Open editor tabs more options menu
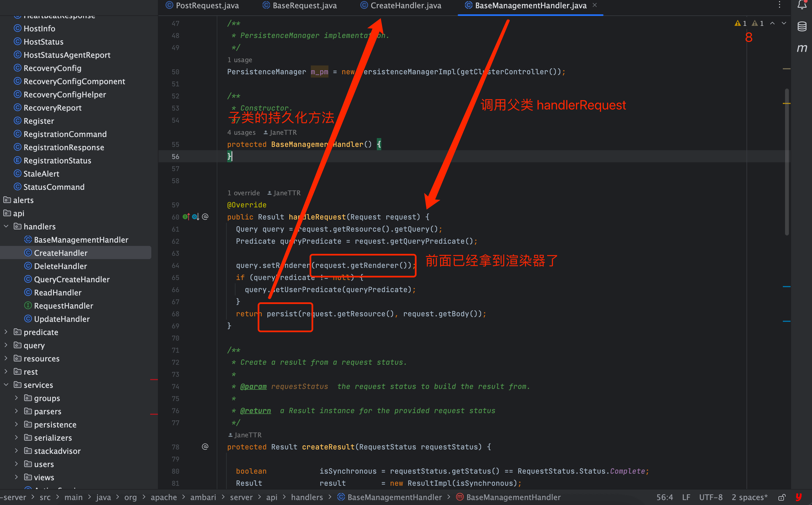Screen dimensions: 812x505 coord(779,5)
